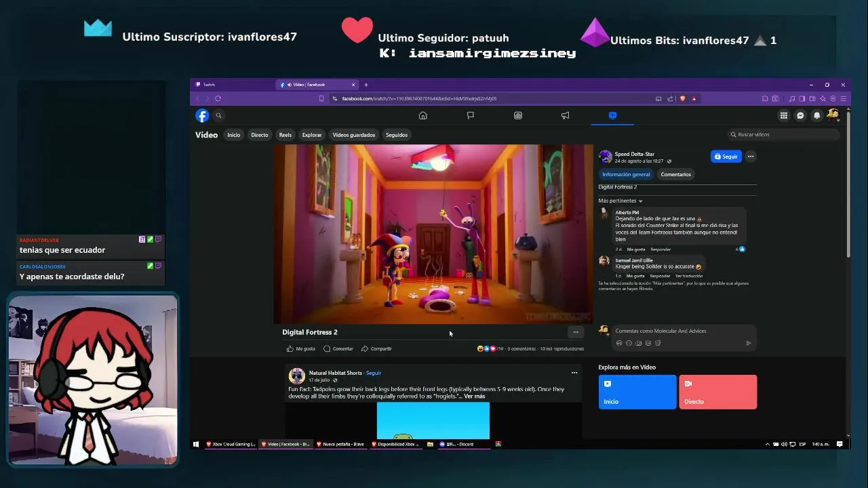Image resolution: width=868 pixels, height=488 pixels.
Task: Click the Comentar speech bubble under video
Action: (327, 348)
